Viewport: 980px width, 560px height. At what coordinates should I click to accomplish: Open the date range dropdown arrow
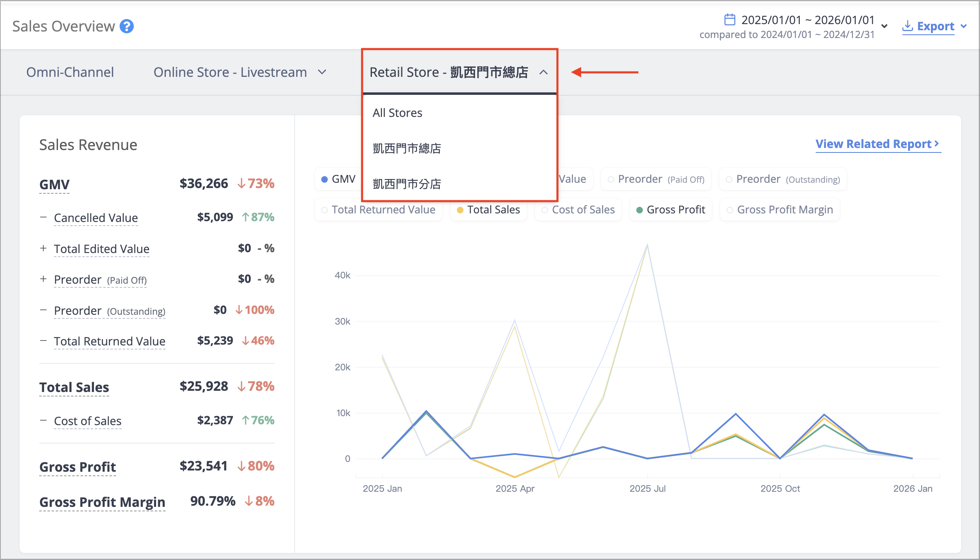click(884, 26)
